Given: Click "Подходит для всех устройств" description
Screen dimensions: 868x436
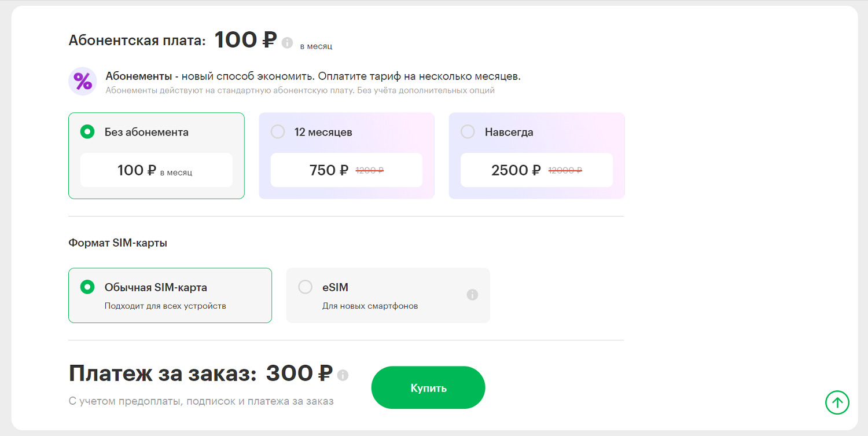Looking at the screenshot, I should pos(165,306).
